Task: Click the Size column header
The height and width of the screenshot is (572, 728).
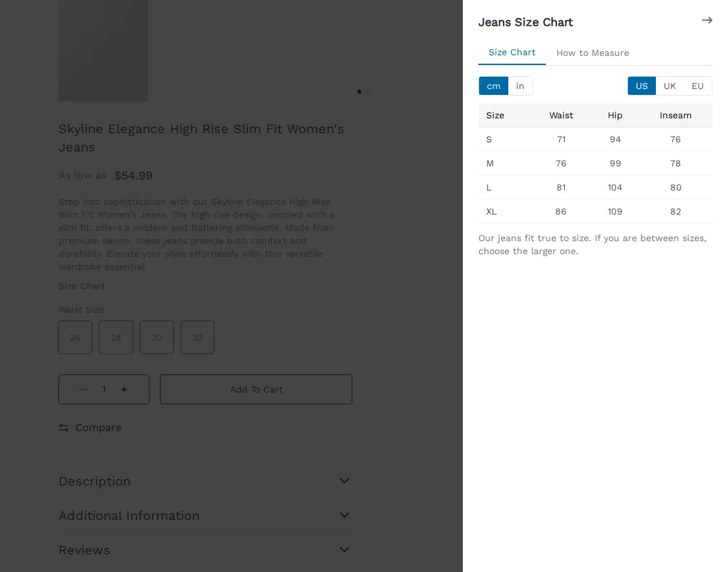Action: [x=495, y=116]
